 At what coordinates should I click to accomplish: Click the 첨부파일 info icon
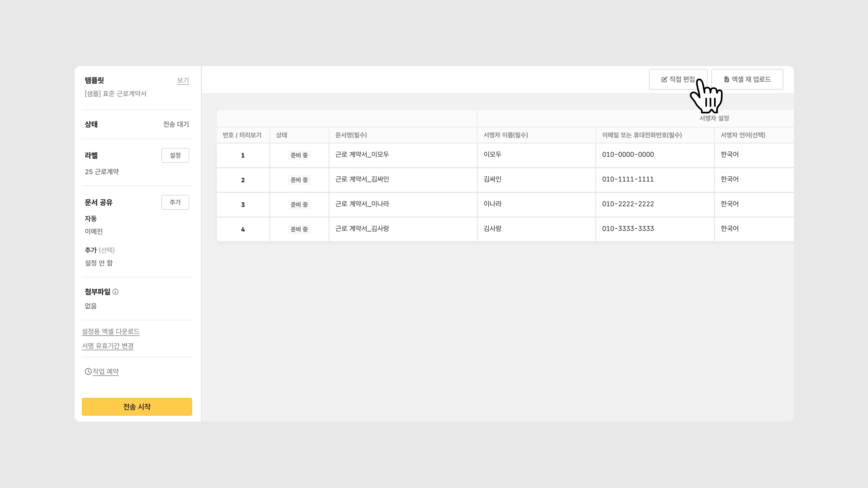click(x=116, y=292)
